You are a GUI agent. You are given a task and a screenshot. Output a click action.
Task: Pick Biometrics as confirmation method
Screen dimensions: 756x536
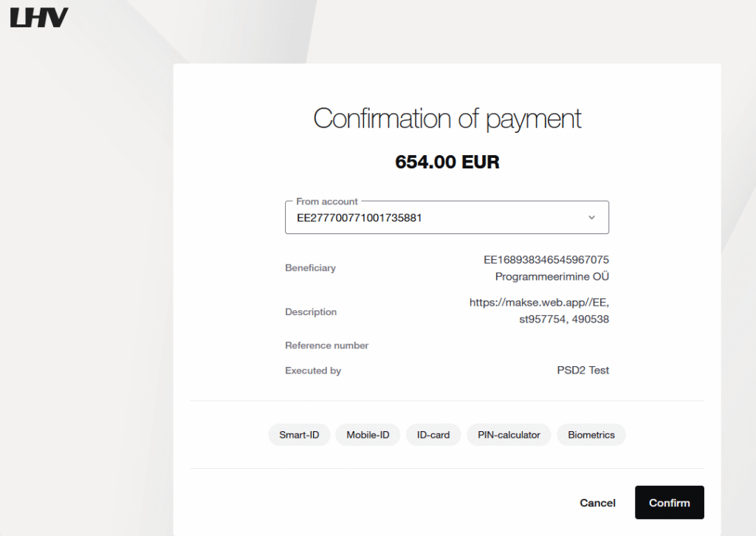click(x=591, y=435)
